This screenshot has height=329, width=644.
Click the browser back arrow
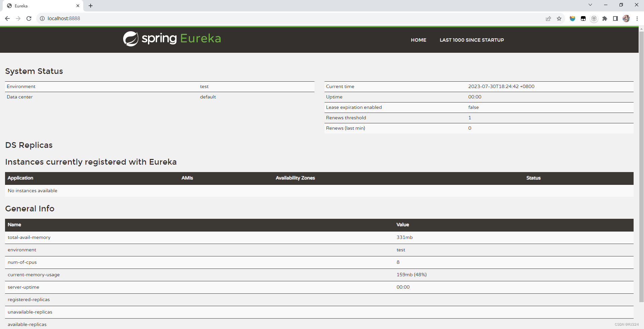click(7, 18)
